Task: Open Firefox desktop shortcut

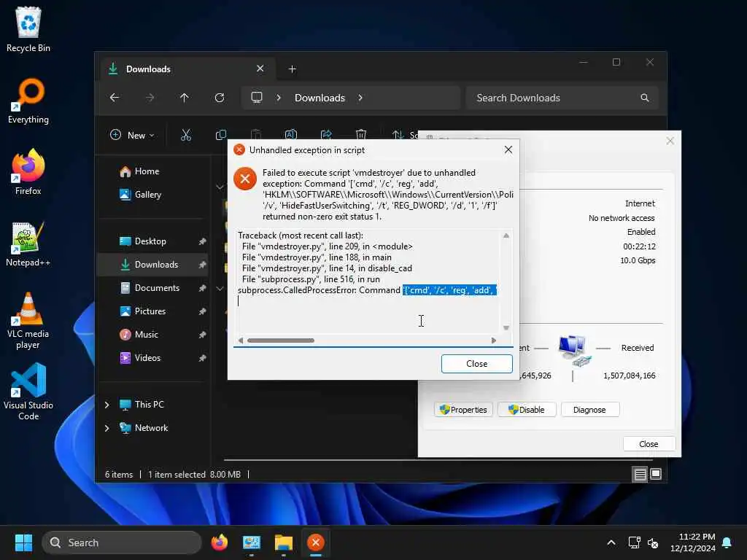Action: (28, 172)
